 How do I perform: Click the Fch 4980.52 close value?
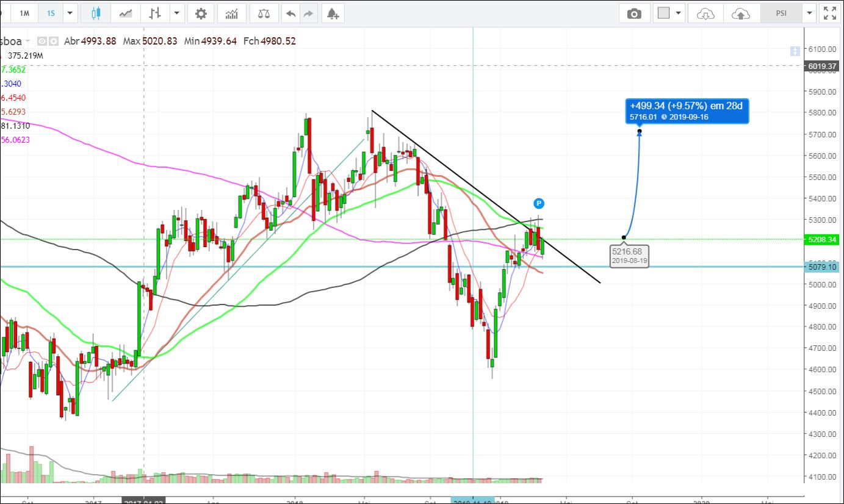tap(269, 41)
